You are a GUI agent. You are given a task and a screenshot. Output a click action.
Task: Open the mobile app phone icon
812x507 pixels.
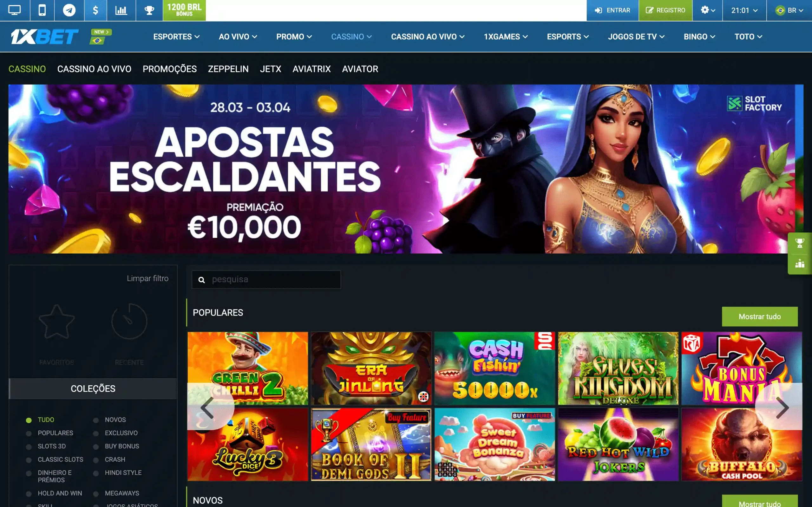(x=42, y=10)
